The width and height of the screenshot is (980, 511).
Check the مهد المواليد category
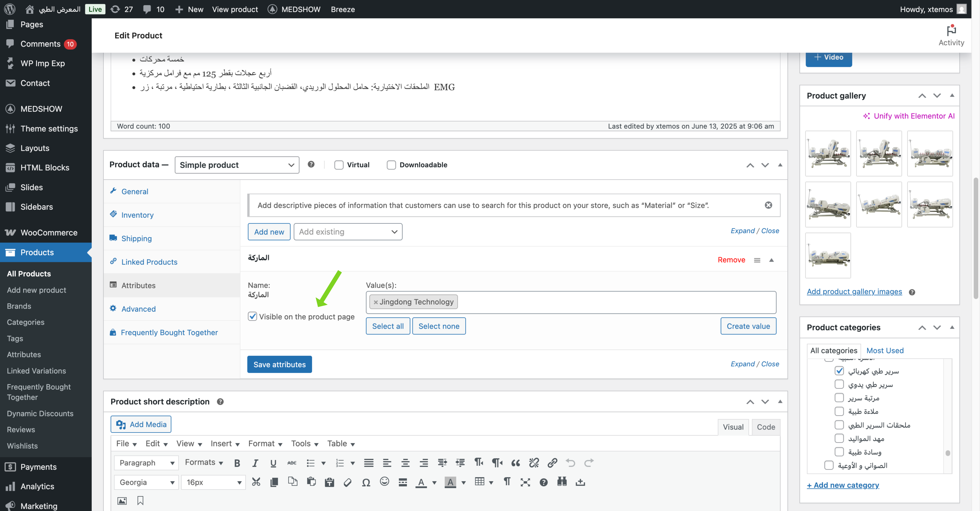pos(839,438)
